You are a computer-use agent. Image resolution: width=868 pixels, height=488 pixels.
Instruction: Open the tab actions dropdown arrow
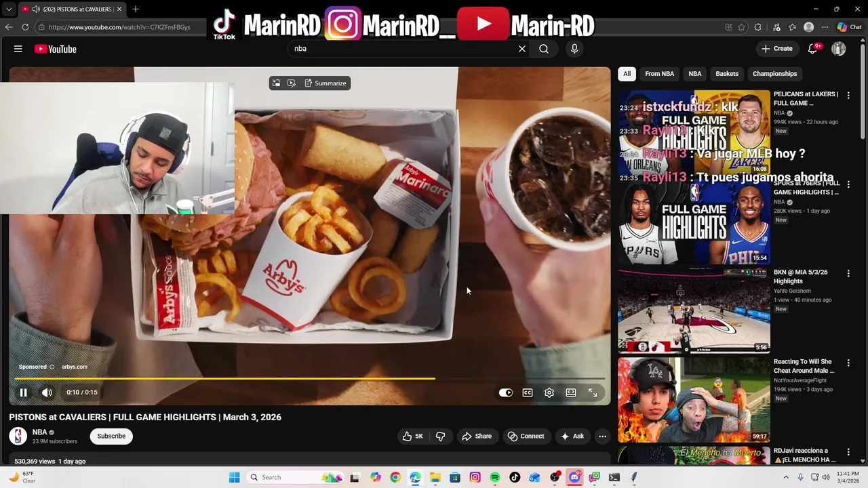click(x=9, y=9)
